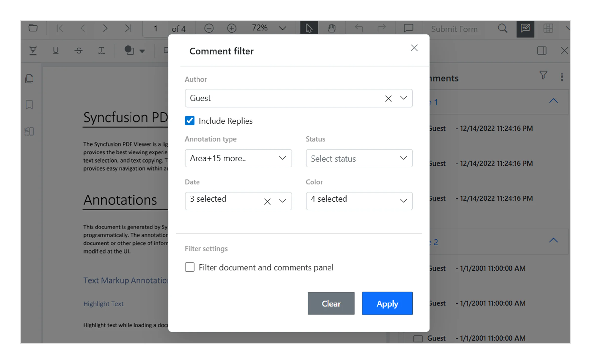The width and height of the screenshot is (591, 364).
Task: Go to first page button
Action: click(x=60, y=28)
